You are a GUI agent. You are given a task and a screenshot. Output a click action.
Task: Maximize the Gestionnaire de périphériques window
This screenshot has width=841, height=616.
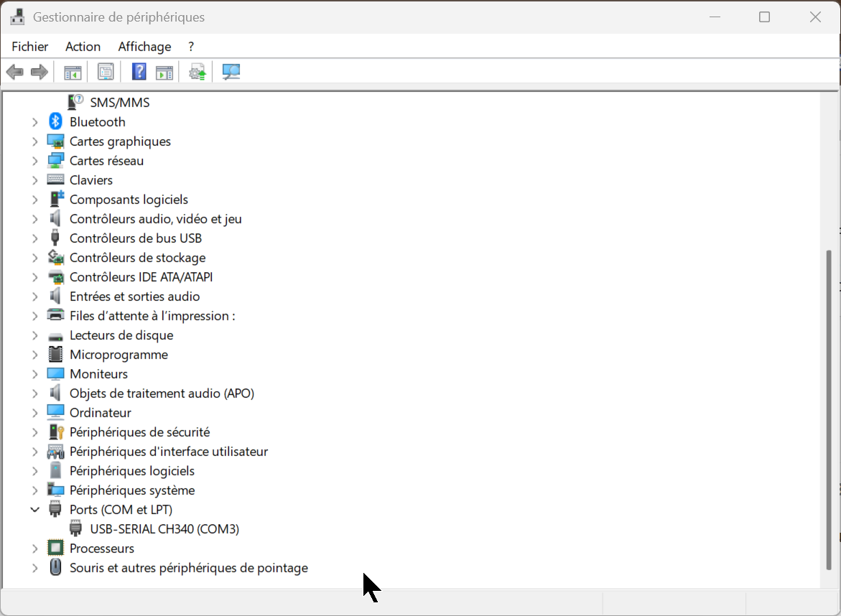coord(764,17)
